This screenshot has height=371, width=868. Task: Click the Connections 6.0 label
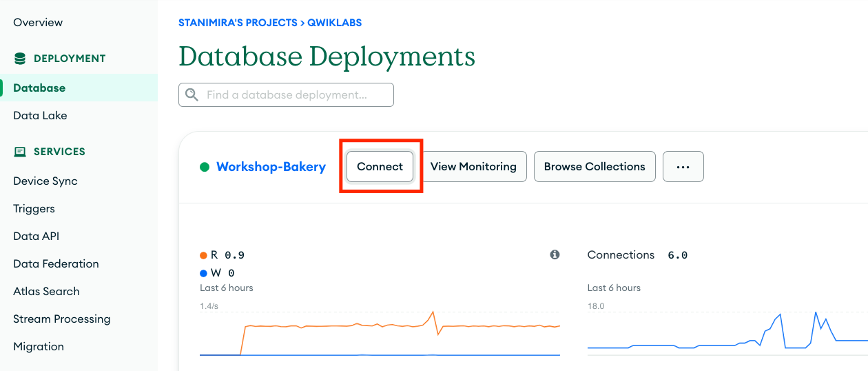point(637,255)
